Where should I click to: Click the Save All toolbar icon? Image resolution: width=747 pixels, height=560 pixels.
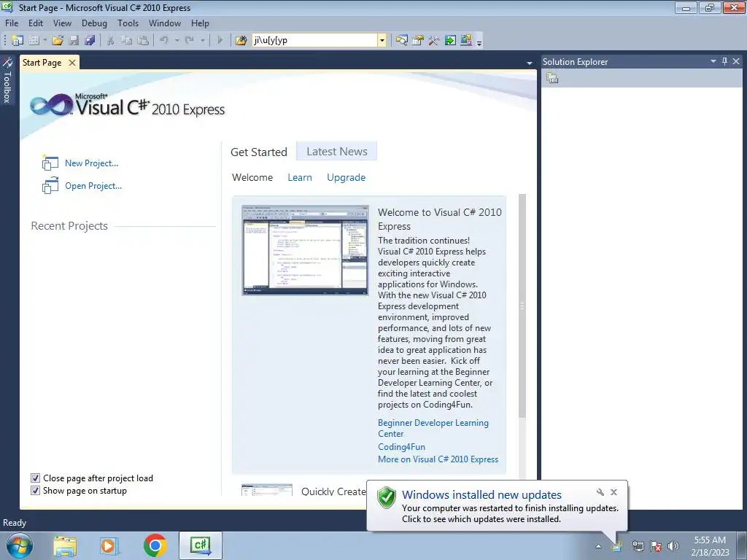(90, 41)
